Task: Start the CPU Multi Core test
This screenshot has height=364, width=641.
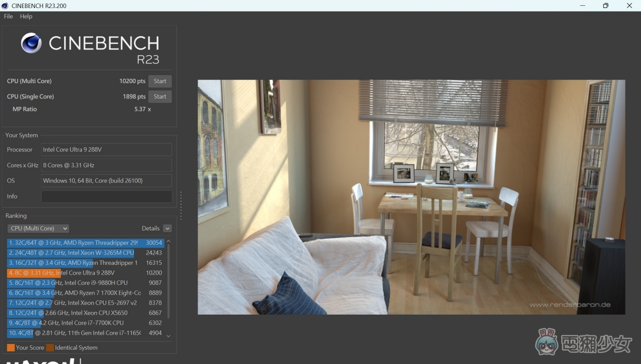Action: pos(160,81)
